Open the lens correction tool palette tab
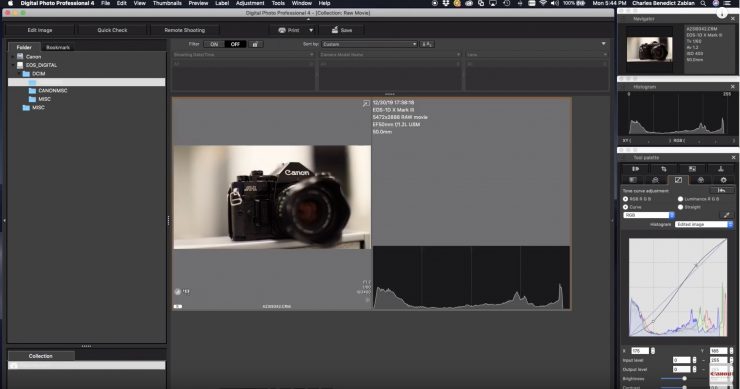Image resolution: width=740 pixels, height=389 pixels. click(655, 180)
